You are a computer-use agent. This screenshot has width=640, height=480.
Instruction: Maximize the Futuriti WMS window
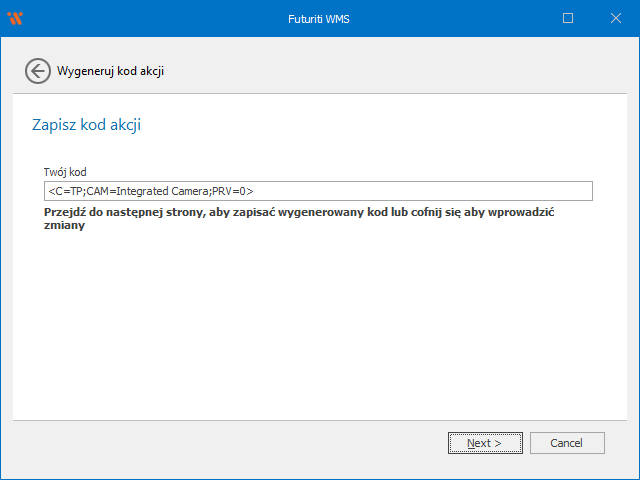[x=568, y=18]
